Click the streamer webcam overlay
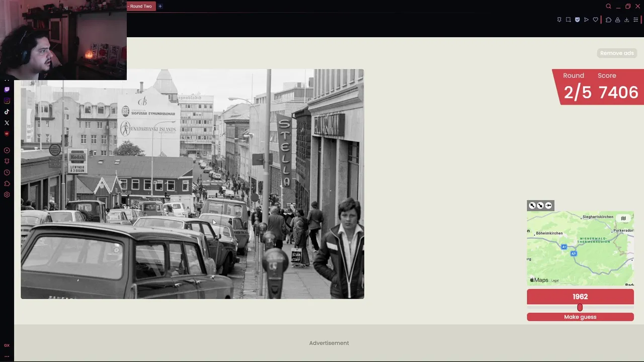 pyautogui.click(x=63, y=40)
